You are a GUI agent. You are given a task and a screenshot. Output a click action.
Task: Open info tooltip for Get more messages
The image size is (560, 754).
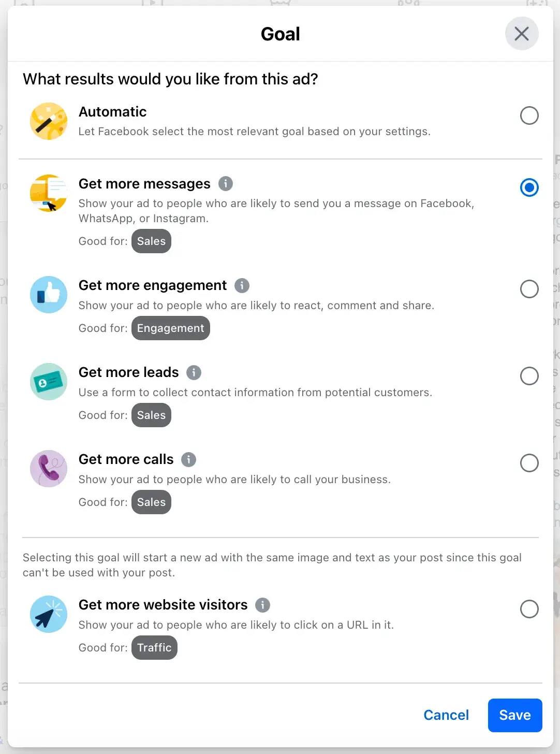(226, 183)
